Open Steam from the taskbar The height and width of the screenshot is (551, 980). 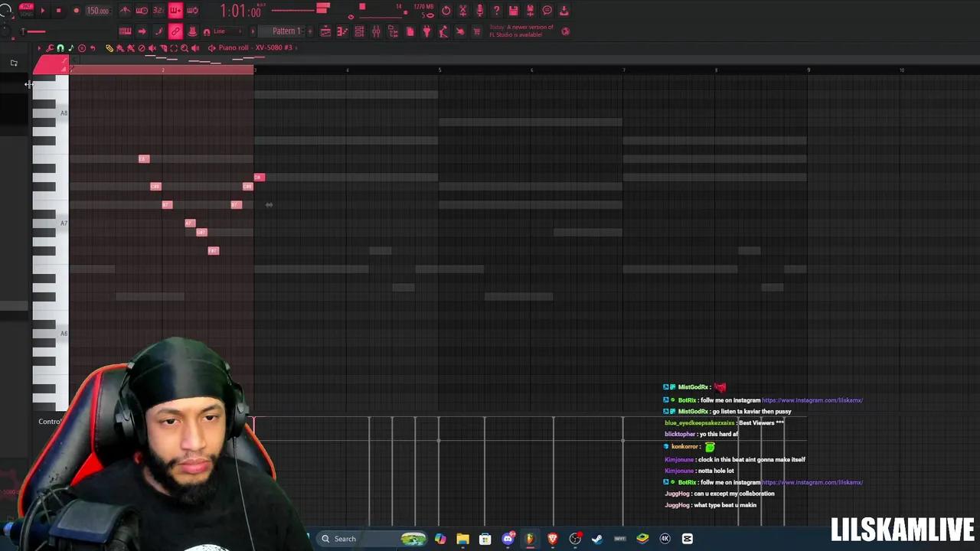pos(597,539)
